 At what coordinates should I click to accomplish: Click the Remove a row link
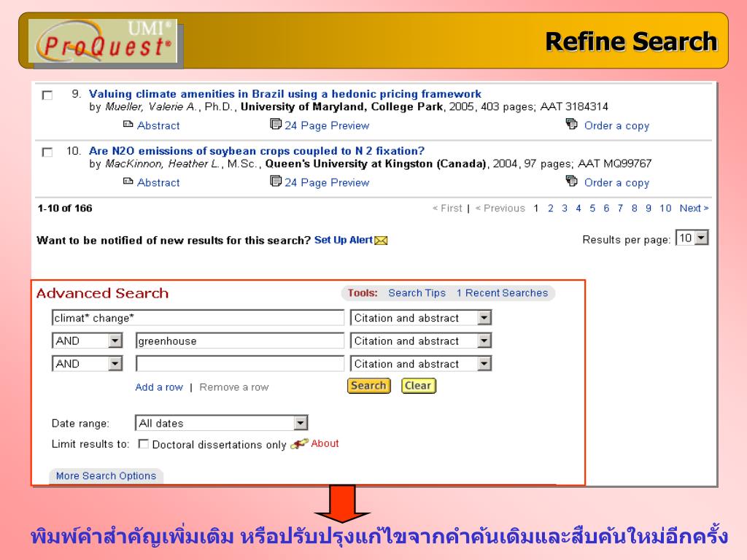tap(234, 387)
